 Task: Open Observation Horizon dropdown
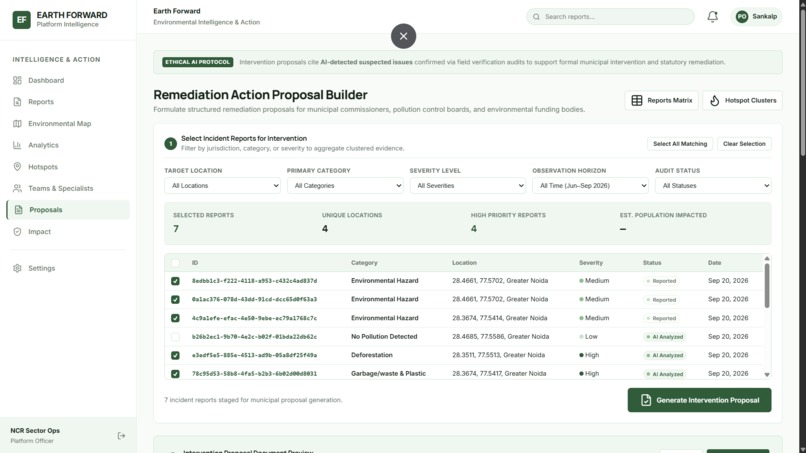click(590, 186)
